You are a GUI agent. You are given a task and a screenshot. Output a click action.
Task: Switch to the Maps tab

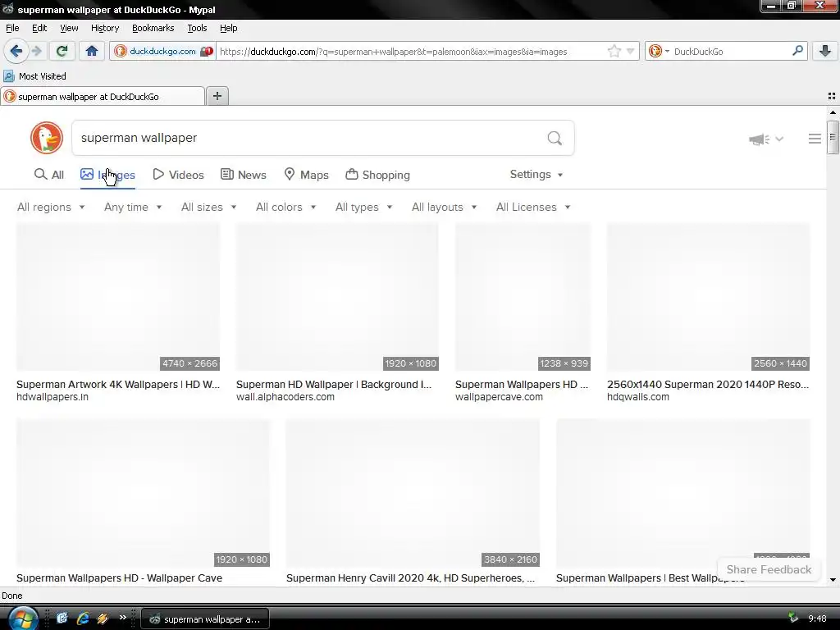click(306, 175)
